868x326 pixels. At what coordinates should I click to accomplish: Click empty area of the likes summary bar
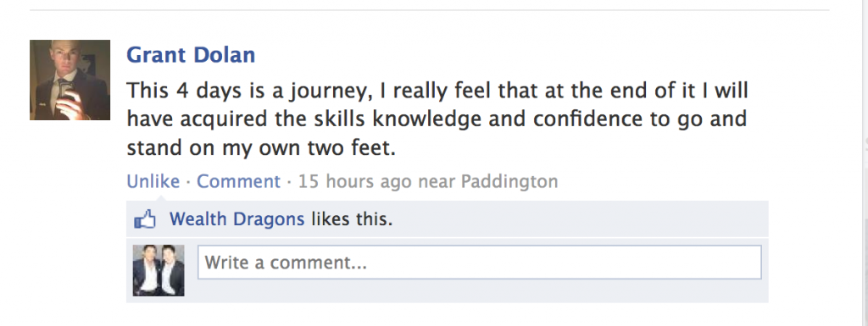point(581,219)
